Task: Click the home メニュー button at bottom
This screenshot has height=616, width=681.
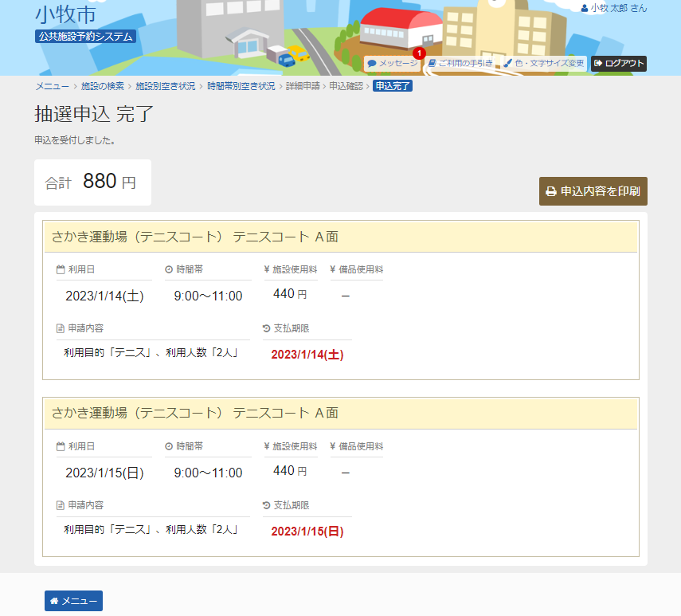Action: tap(73, 601)
